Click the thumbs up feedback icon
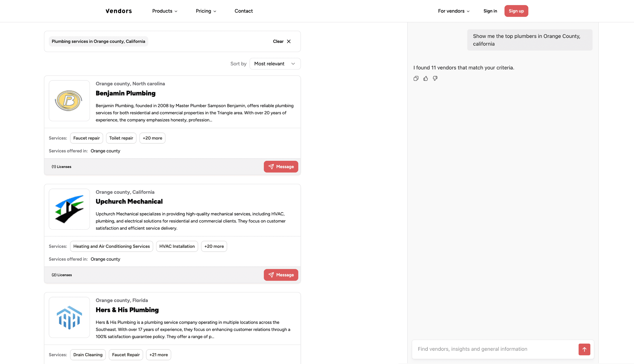 click(x=425, y=78)
